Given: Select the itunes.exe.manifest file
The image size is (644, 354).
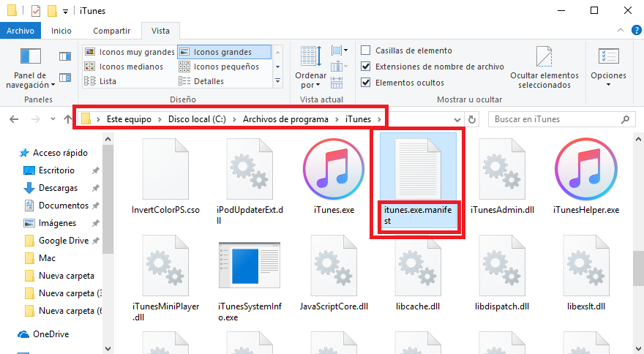Looking at the screenshot, I should tap(418, 180).
